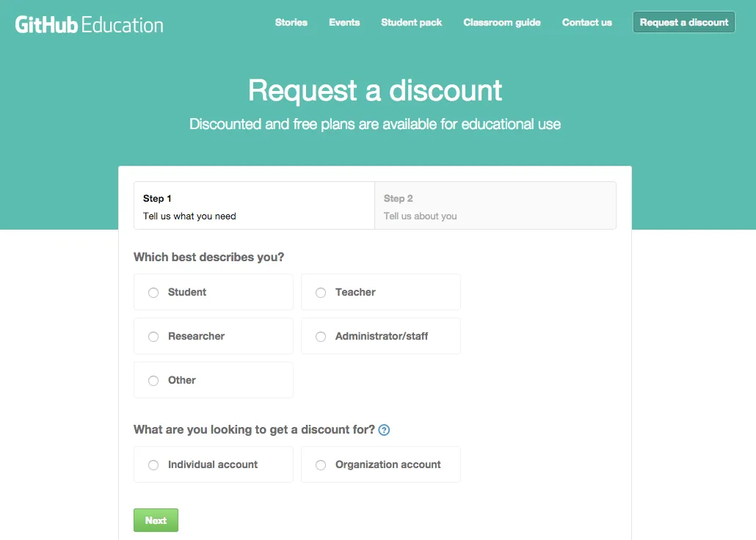The height and width of the screenshot is (540, 756).
Task: Open the Stories page
Action: [x=291, y=23]
